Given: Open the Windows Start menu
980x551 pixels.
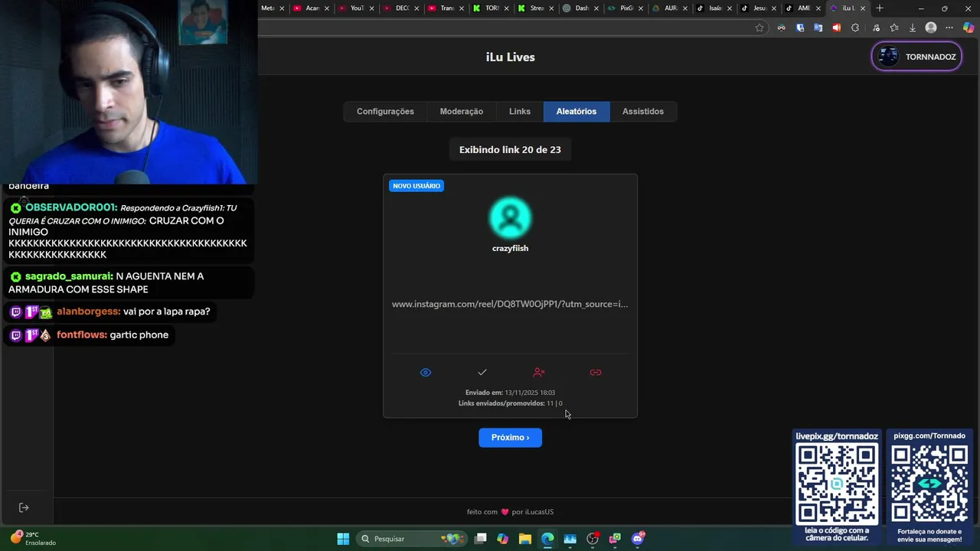Looking at the screenshot, I should [343, 539].
